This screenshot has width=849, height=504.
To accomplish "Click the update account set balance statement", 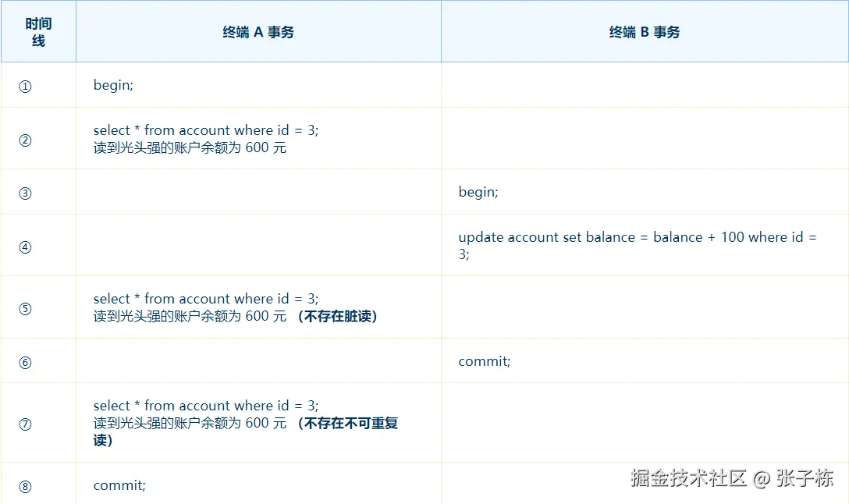I will [x=638, y=245].
